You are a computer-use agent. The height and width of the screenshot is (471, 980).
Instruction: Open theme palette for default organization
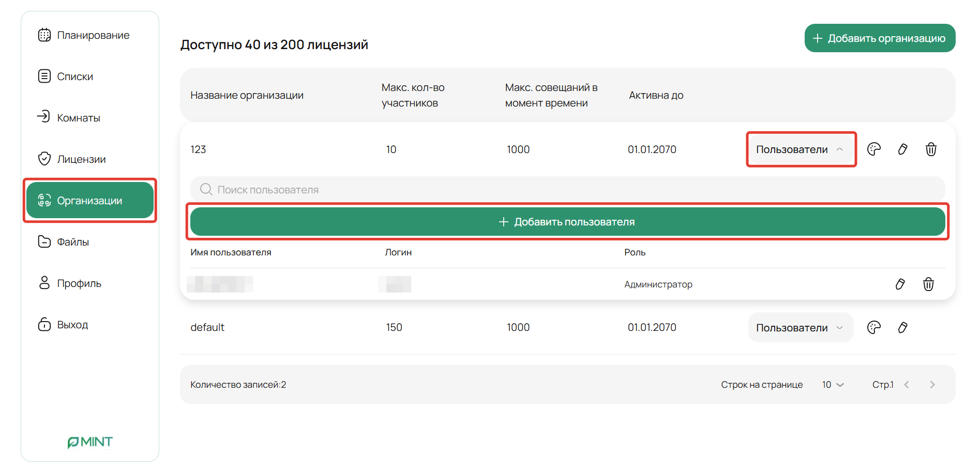pos(873,327)
